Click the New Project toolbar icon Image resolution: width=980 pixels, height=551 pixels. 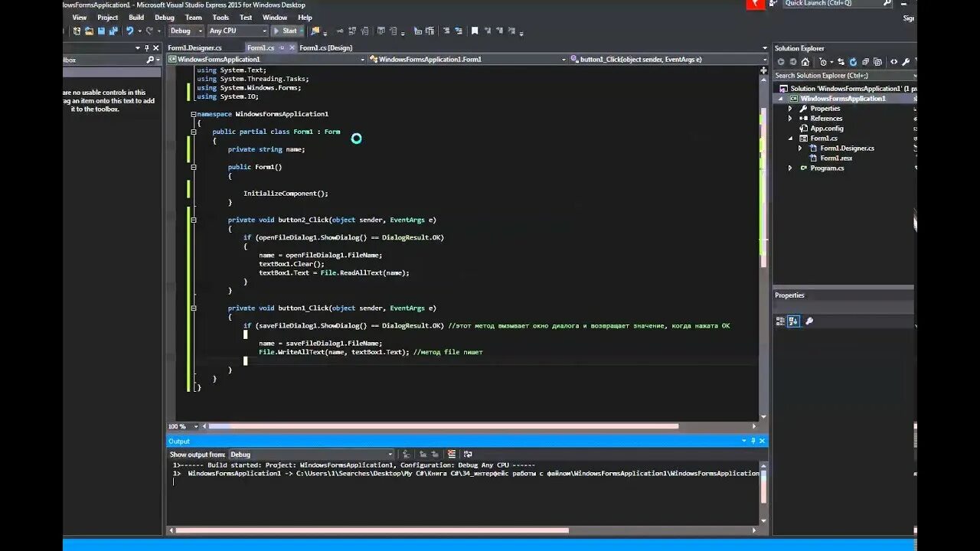pyautogui.click(x=77, y=31)
